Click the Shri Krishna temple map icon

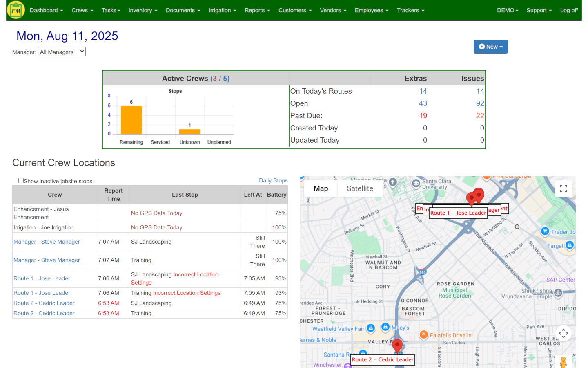558,293
